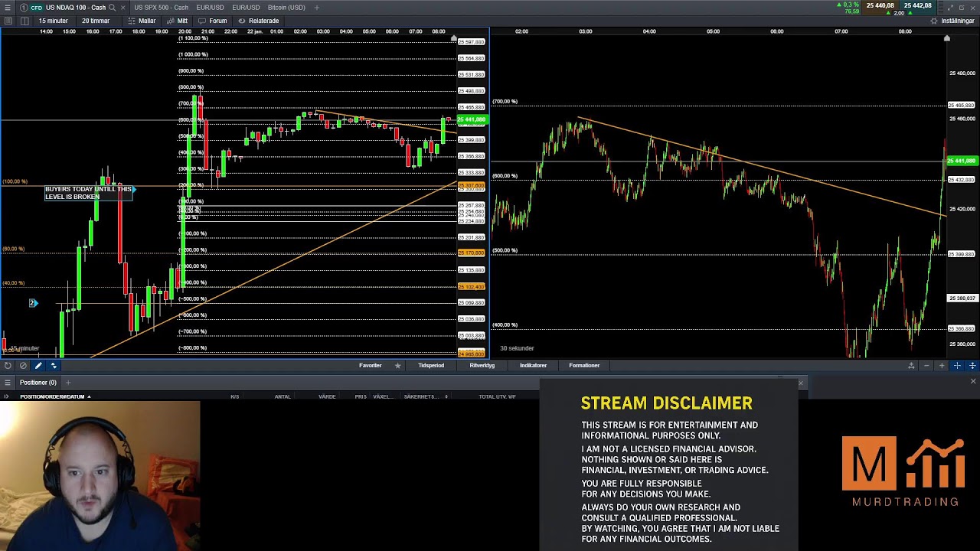
Task: Click the scroll-to-latest marker on the right chart
Action: click(x=947, y=38)
